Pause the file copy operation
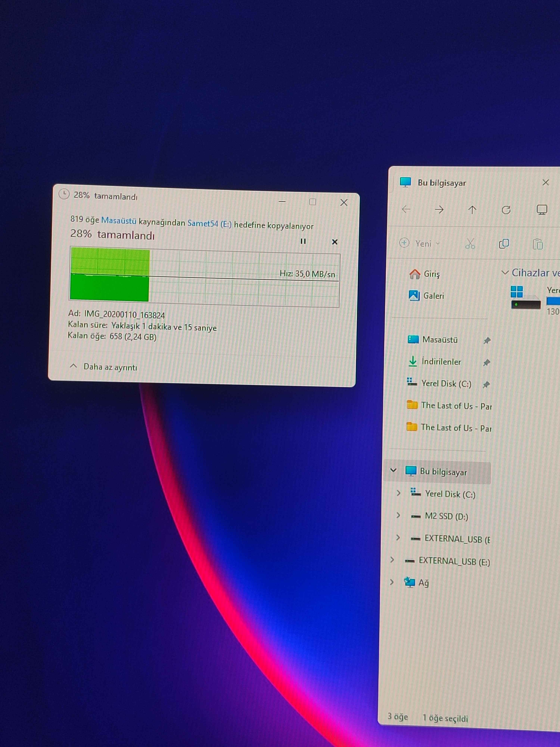 pyautogui.click(x=303, y=241)
